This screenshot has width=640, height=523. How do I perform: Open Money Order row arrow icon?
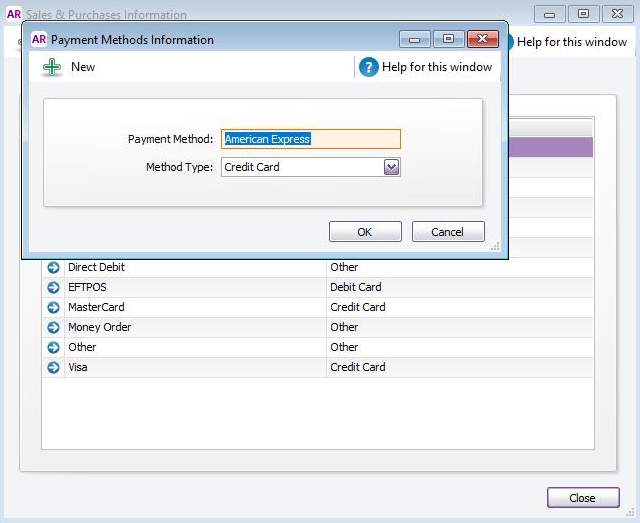pos(53,327)
